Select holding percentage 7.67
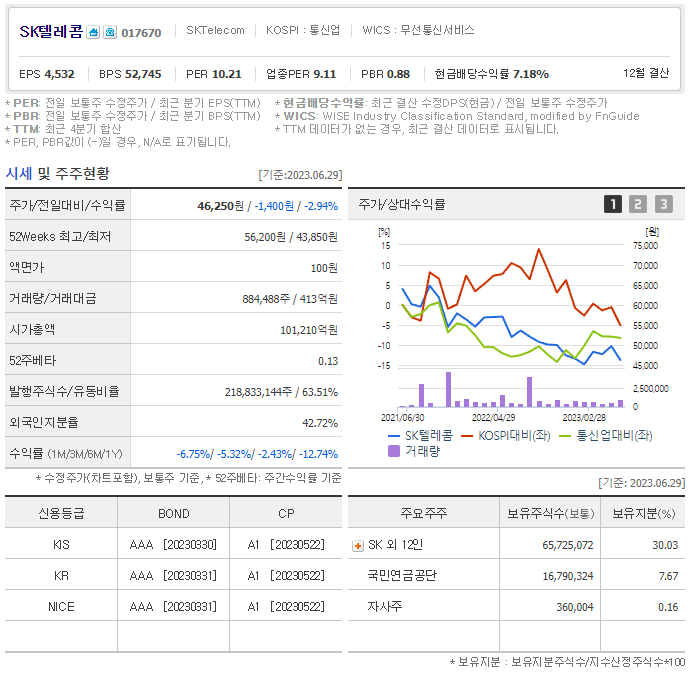This screenshot has width=690, height=677. 668,576
